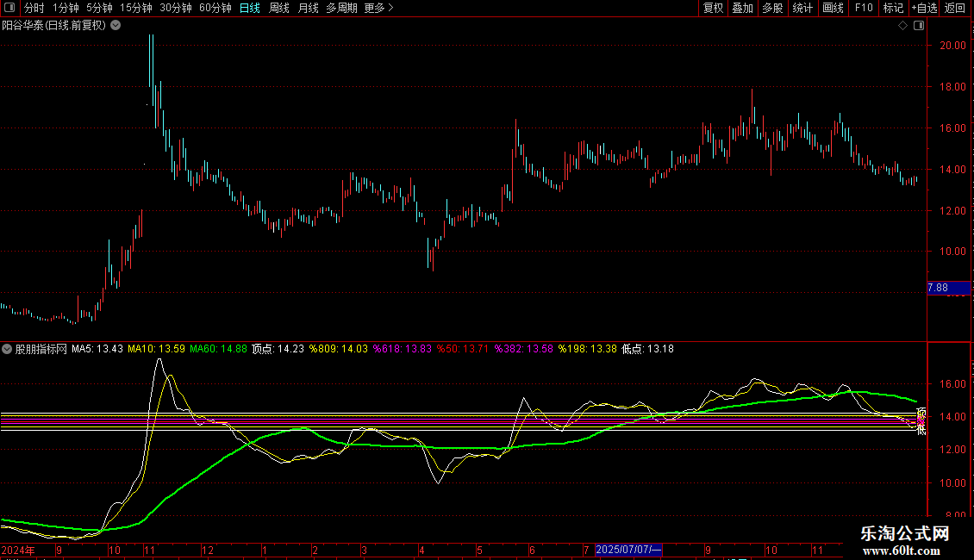Click the 18.00 price axis label
The image size is (974, 560).
click(952, 87)
